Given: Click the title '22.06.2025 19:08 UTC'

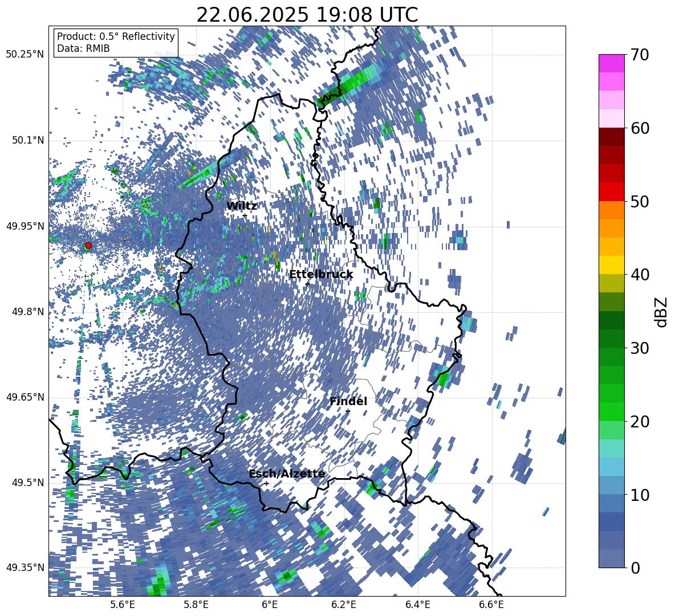Looking at the screenshot, I should click(x=307, y=15).
